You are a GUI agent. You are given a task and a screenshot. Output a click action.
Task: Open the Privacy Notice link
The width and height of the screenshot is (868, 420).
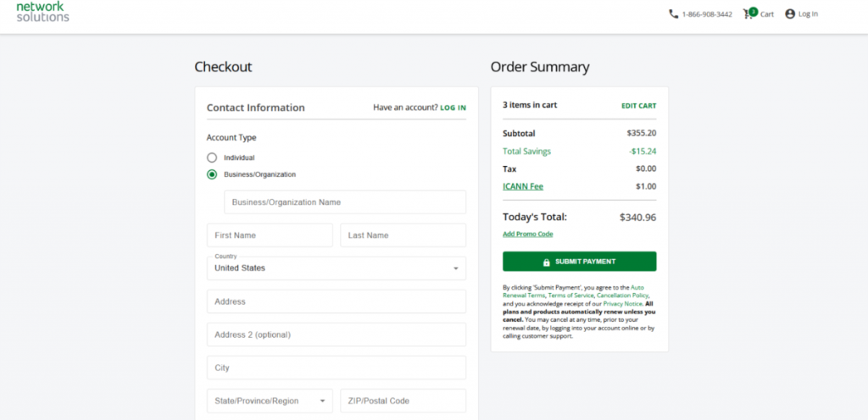[x=622, y=303]
